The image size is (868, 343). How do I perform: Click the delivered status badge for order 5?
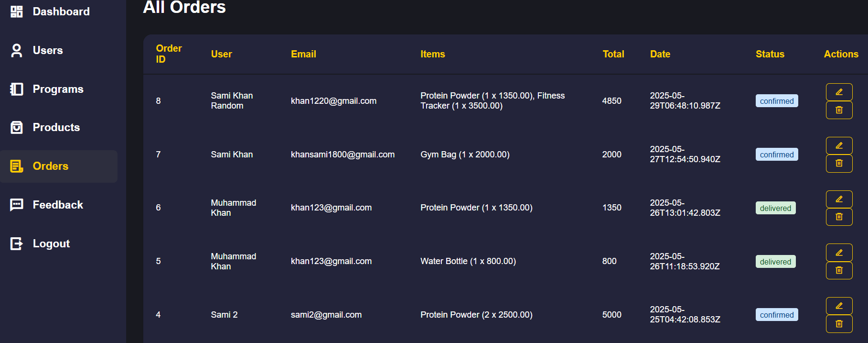coord(776,262)
